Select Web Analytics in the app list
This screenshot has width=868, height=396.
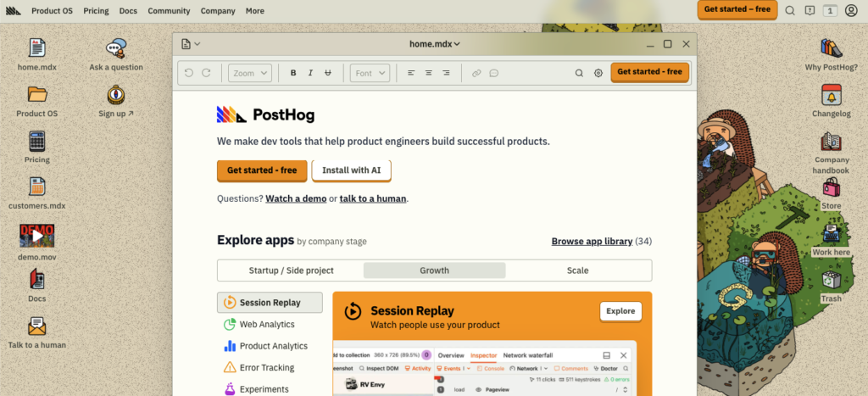coord(270,324)
